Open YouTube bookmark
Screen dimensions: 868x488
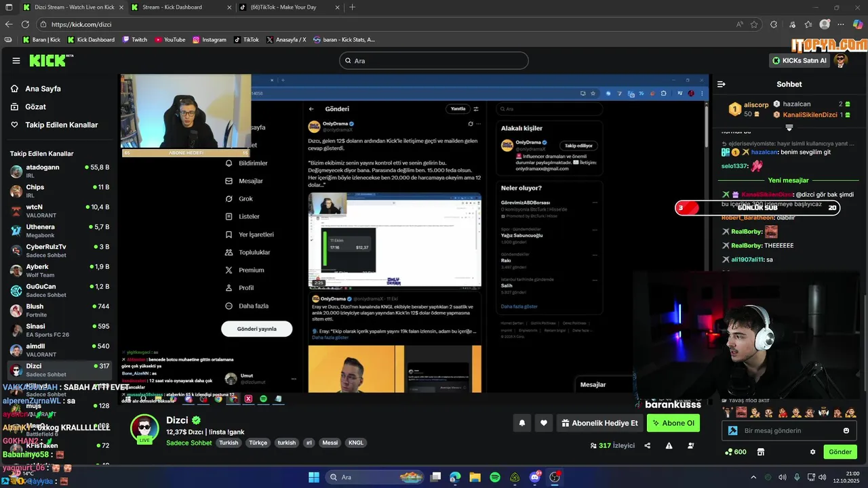tap(170, 39)
